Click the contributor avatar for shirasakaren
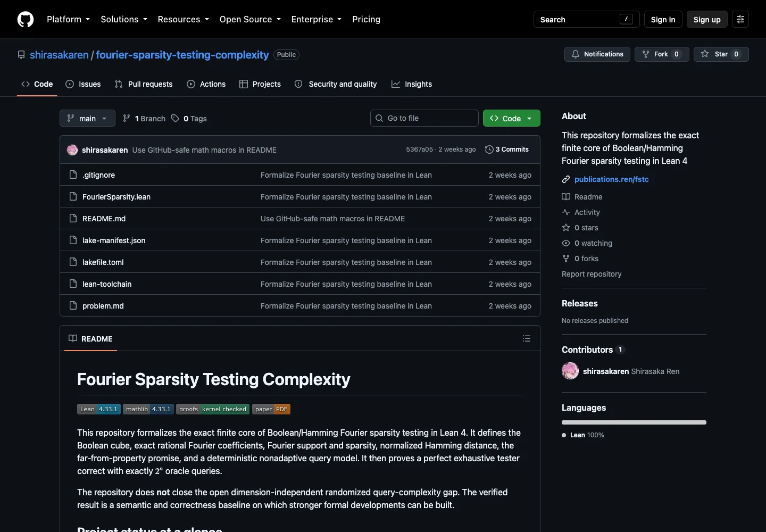Screen dimensions: 766x532 pos(570,371)
